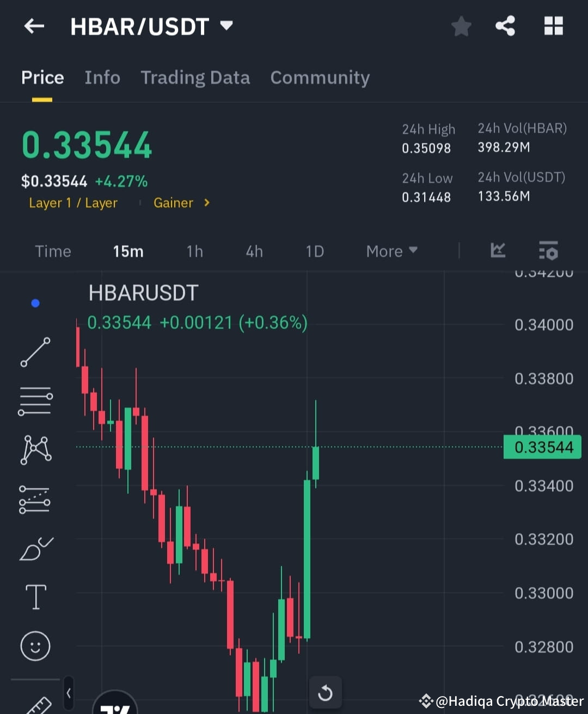Toggle HBAR/USDT as a favorite star
This screenshot has width=588, height=714.
[461, 26]
